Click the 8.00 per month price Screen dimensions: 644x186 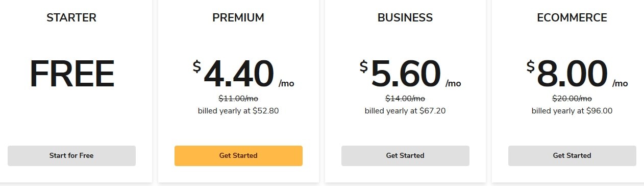(x=577, y=74)
